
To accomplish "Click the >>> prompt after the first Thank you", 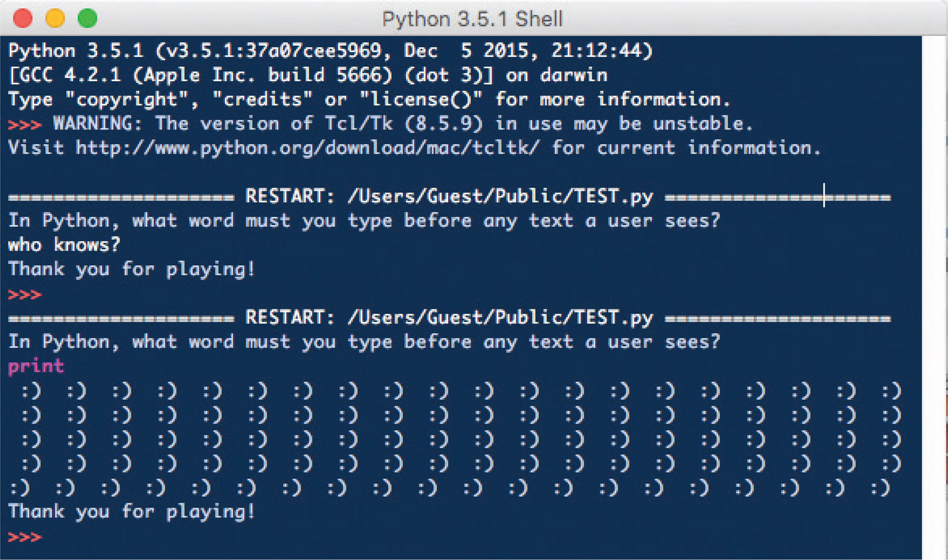I will [25, 295].
